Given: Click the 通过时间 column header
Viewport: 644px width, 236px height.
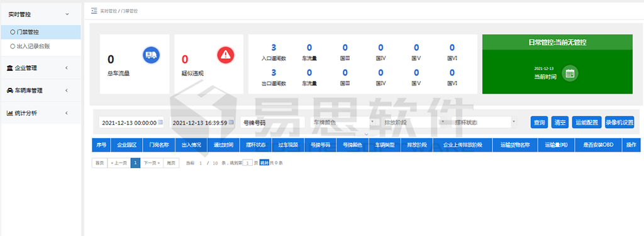Looking at the screenshot, I should pos(223,145).
